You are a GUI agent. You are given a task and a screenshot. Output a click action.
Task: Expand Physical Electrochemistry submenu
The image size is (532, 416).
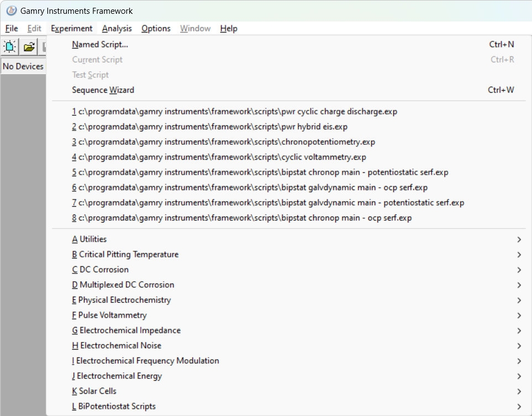pyautogui.click(x=288, y=300)
